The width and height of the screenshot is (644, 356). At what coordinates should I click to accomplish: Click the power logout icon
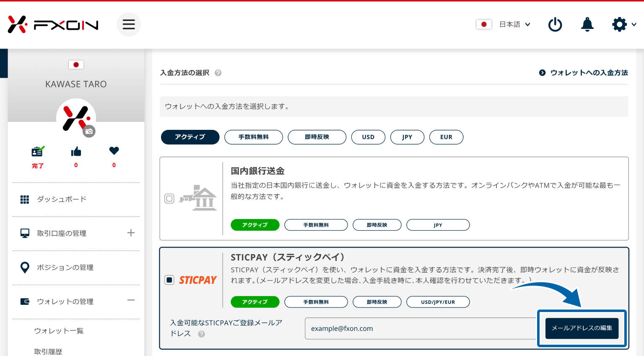[x=555, y=25]
